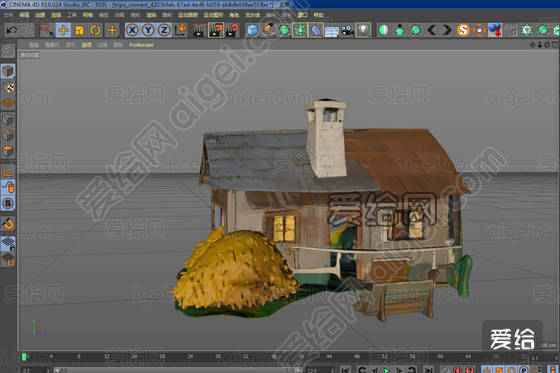Viewport: 560px width, 373px height.
Task: Activate the Scale tool
Action: (79, 30)
